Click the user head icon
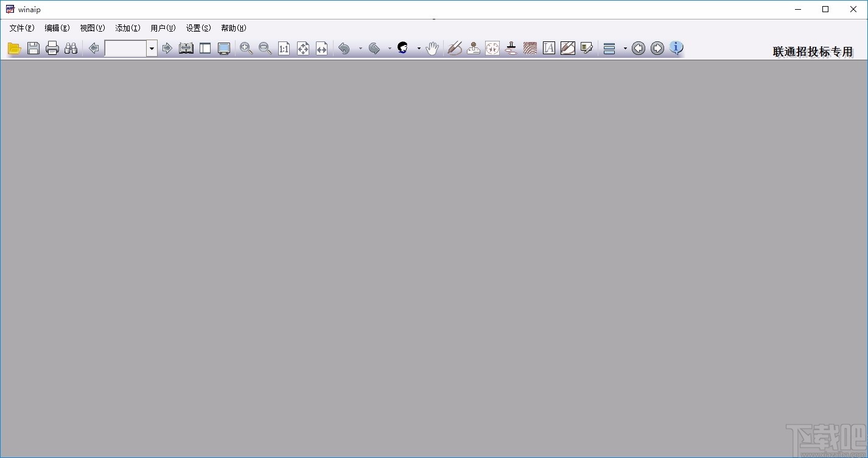The width and height of the screenshot is (868, 458). pyautogui.click(x=403, y=48)
